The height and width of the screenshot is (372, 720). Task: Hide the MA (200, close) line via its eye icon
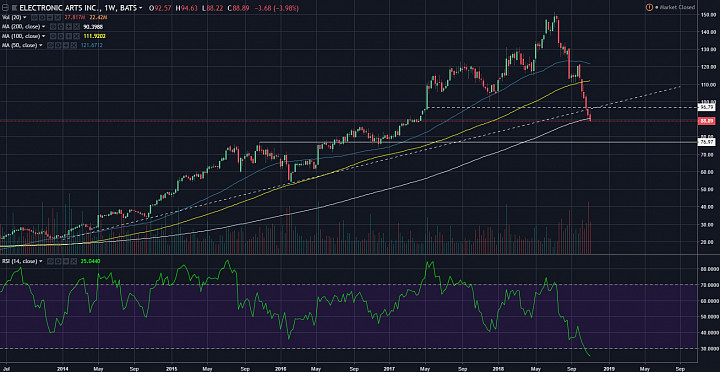[53, 27]
